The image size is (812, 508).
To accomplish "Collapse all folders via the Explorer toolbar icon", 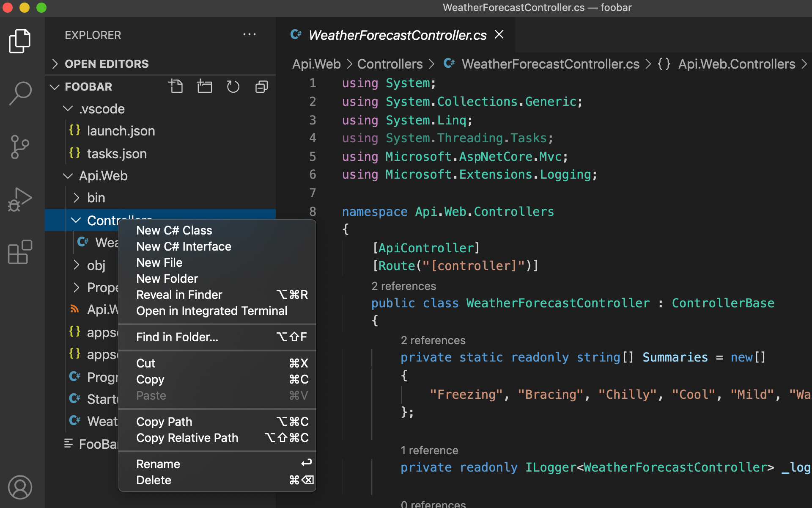I will [261, 86].
